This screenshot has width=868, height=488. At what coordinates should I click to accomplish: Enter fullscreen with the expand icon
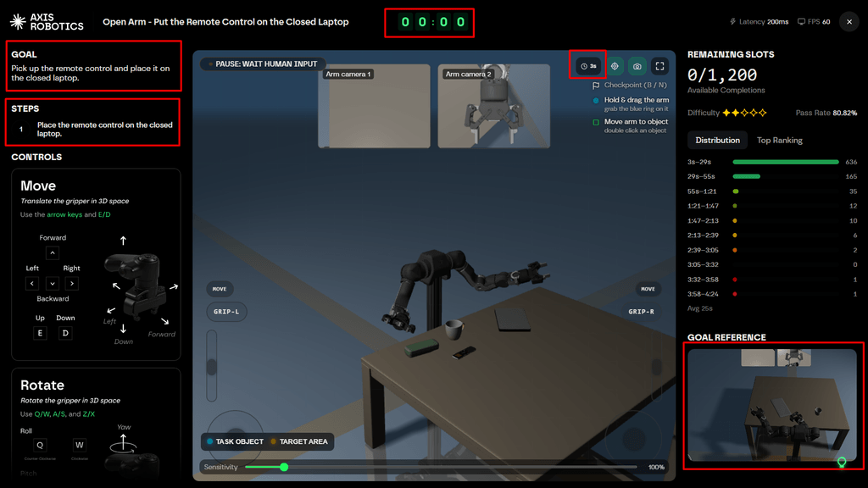[659, 66]
